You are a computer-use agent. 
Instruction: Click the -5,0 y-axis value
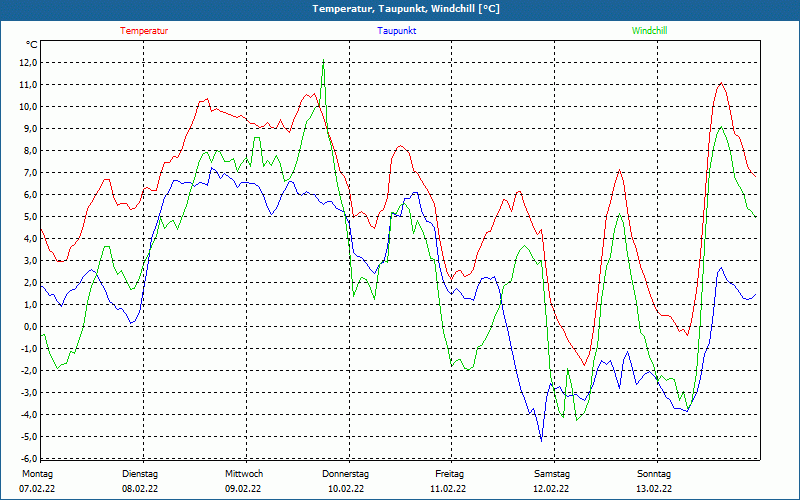pyautogui.click(x=29, y=436)
